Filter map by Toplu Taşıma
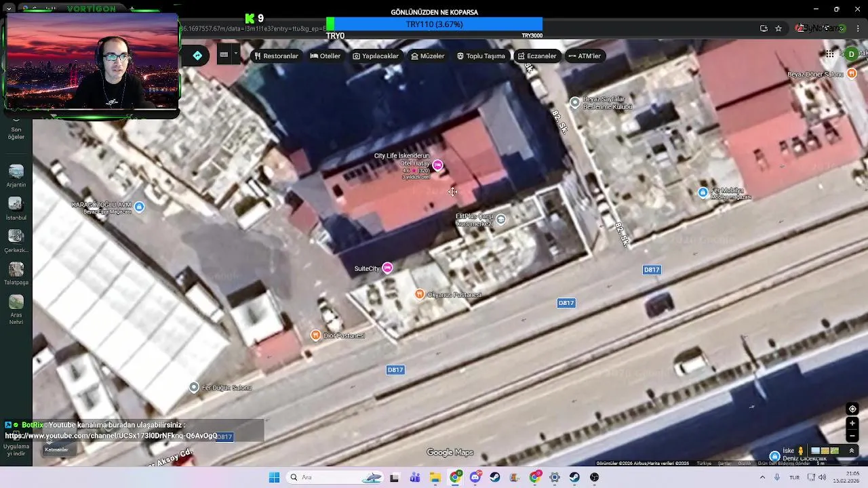 [481, 56]
